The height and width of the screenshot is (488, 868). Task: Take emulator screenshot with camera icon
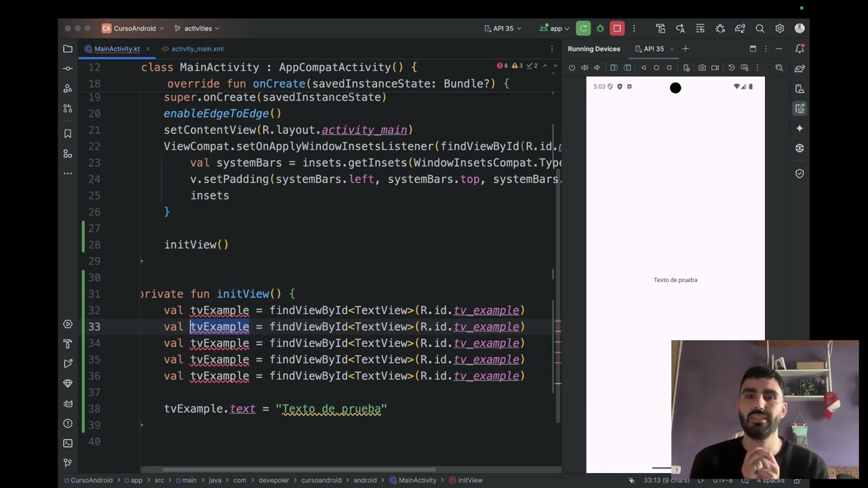702,68
